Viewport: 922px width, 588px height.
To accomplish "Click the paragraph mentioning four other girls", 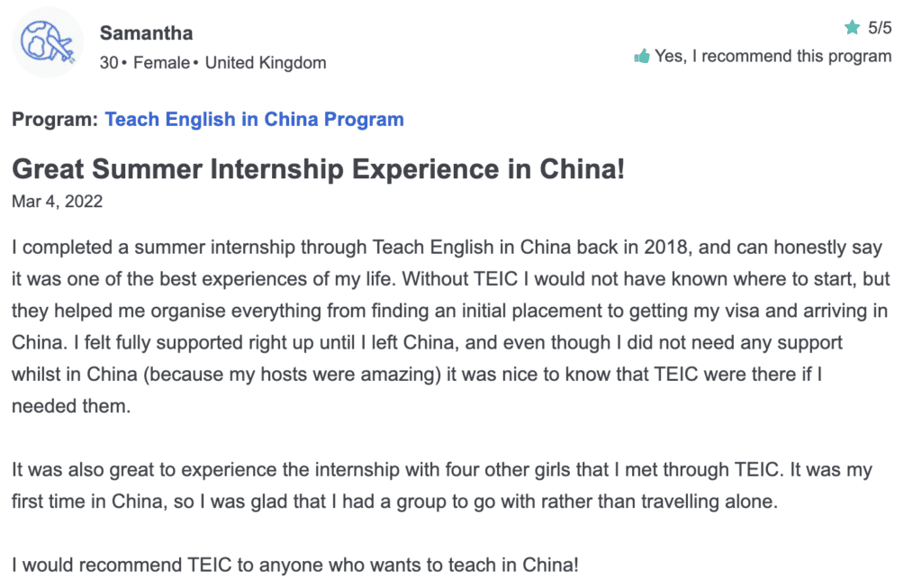I will (441, 485).
